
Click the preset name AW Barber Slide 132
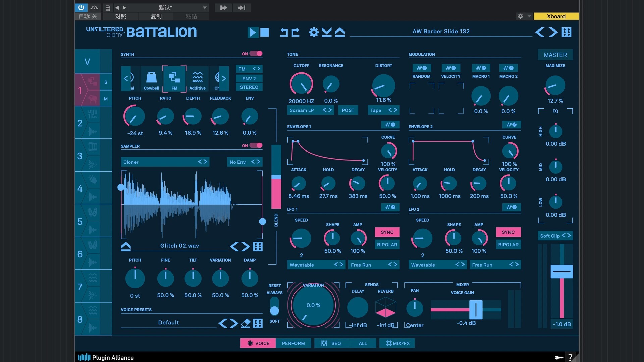click(x=441, y=31)
